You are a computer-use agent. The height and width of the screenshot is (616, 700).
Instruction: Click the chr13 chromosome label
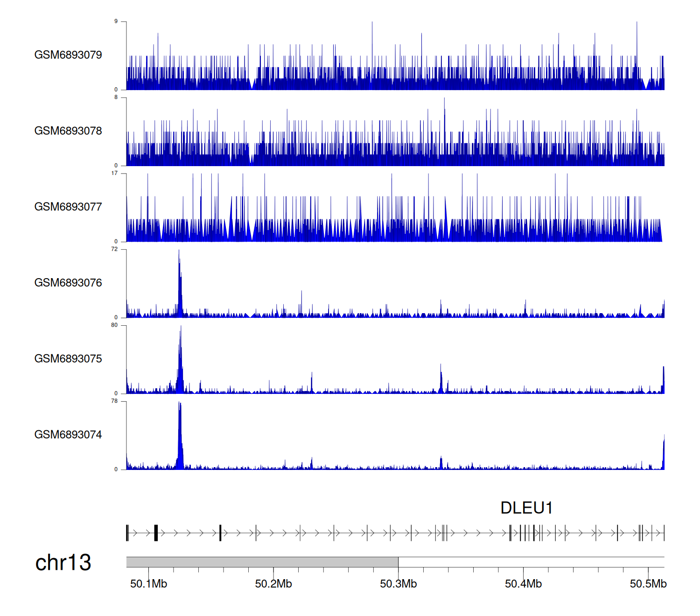[x=63, y=562]
